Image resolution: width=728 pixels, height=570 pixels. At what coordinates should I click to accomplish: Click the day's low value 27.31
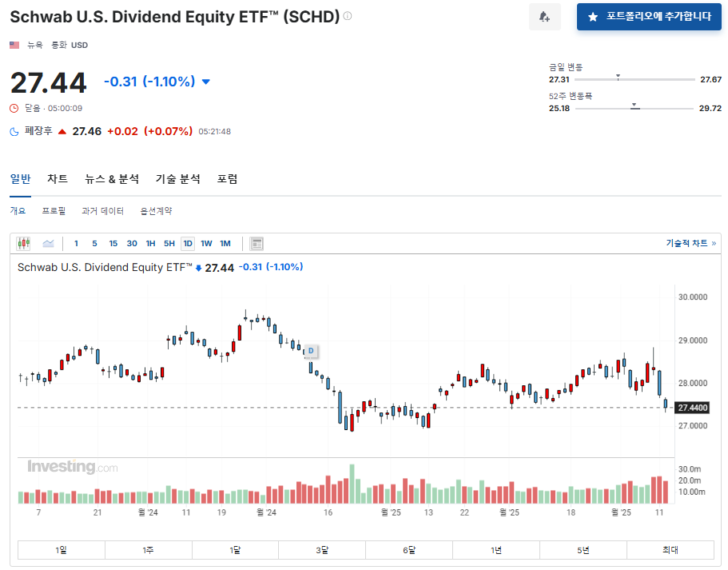pyautogui.click(x=559, y=79)
